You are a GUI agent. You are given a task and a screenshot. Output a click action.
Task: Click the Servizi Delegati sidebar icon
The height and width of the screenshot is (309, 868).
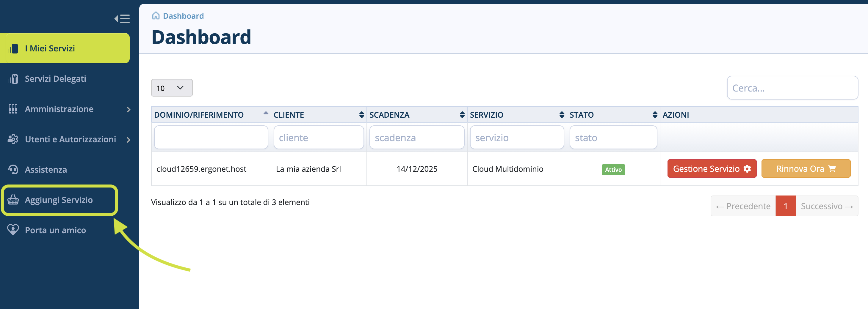pyautogui.click(x=13, y=79)
